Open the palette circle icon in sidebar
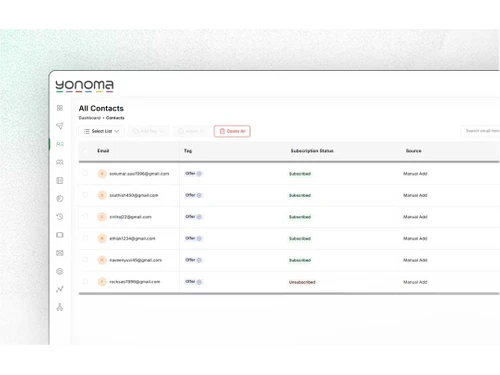Image resolution: width=500 pixels, height=375 pixels. point(60,199)
